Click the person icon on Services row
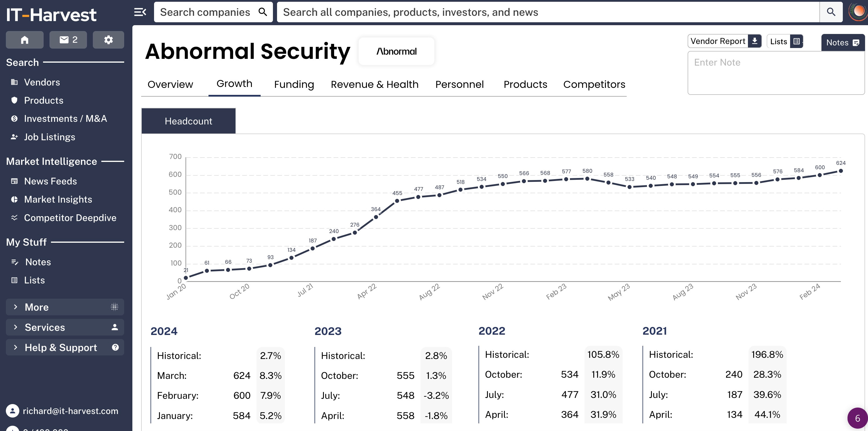The height and width of the screenshot is (431, 868). tap(115, 327)
